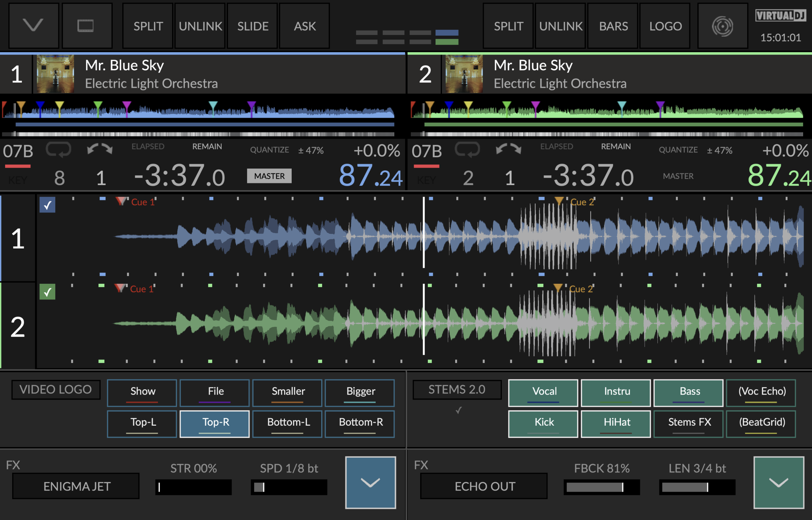Screen dimensions: 812x520
Task: Select the second gray deck layout icon
Action: click(393, 37)
